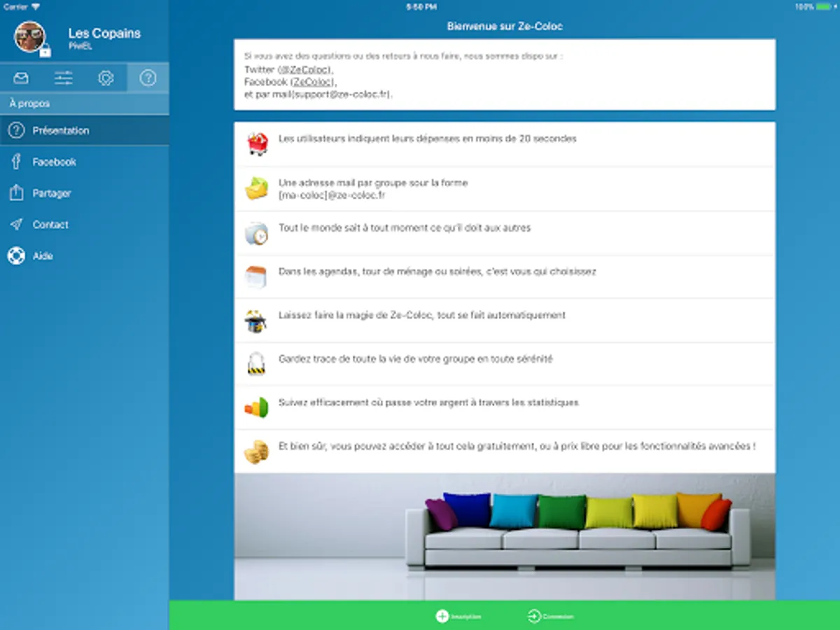Image resolution: width=840 pixels, height=630 pixels.
Task: Select row 'Gardez trace de toute la vie'
Action: coord(505,364)
